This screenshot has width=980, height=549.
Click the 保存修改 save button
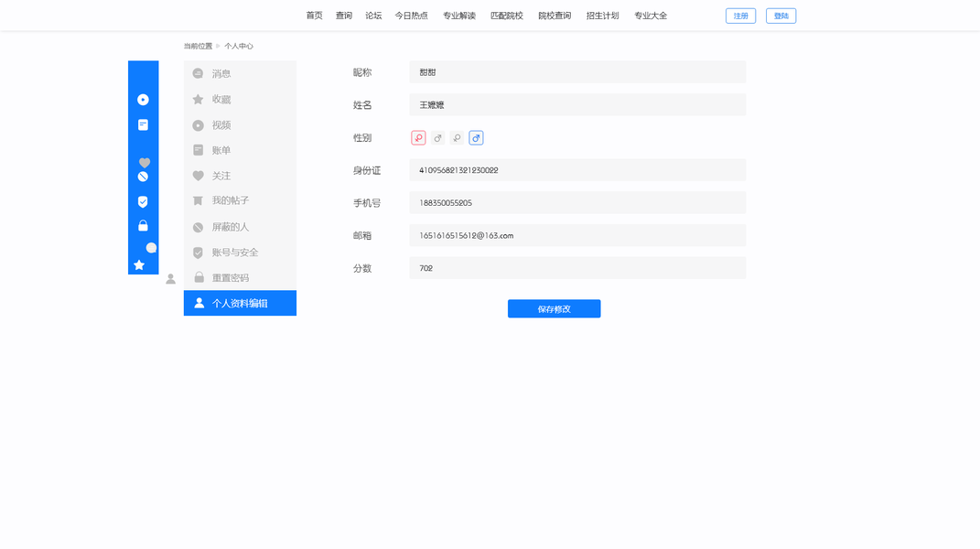(555, 309)
